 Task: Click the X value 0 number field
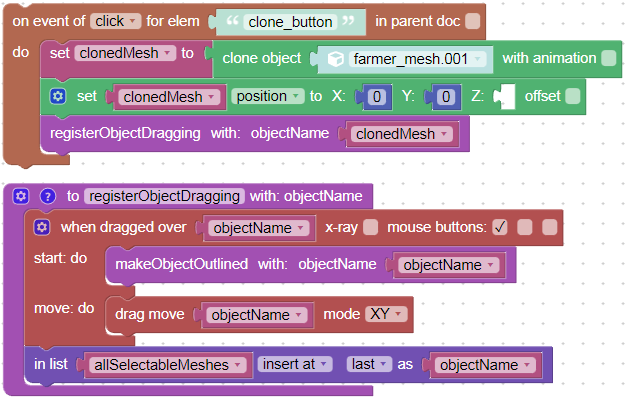click(376, 97)
